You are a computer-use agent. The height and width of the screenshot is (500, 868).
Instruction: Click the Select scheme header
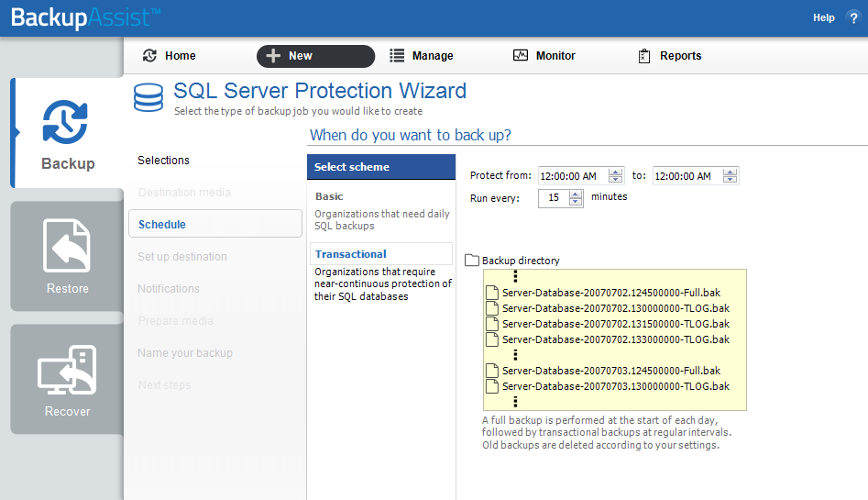[381, 167]
